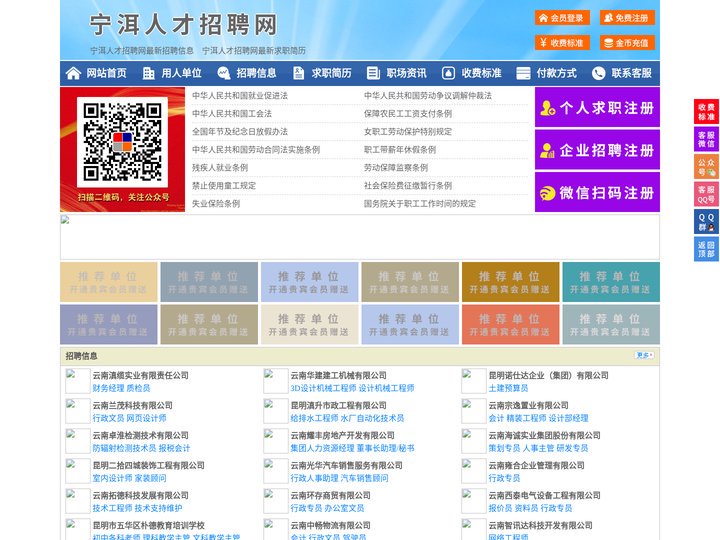Open company 云南西泰电气设备工程有限公司
This screenshot has height=540, width=720.
[x=545, y=495]
